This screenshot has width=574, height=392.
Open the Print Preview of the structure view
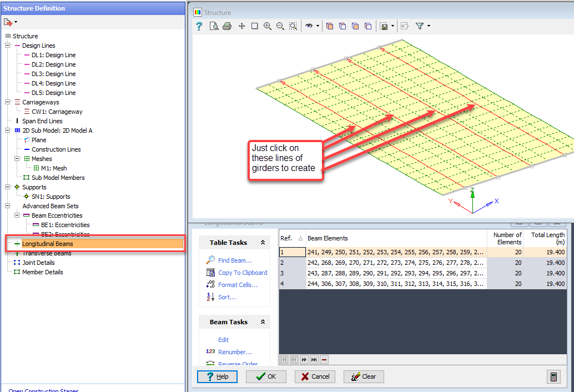point(213,26)
